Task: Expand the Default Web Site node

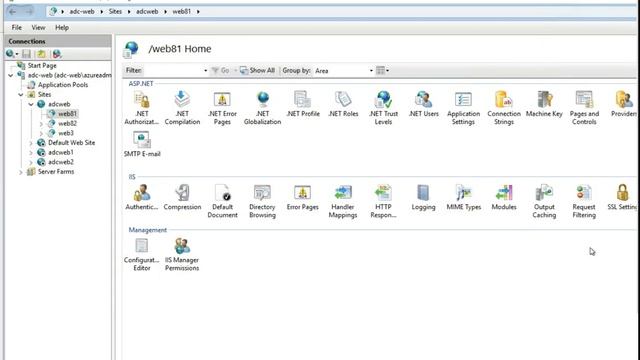Action: pyautogui.click(x=31, y=143)
